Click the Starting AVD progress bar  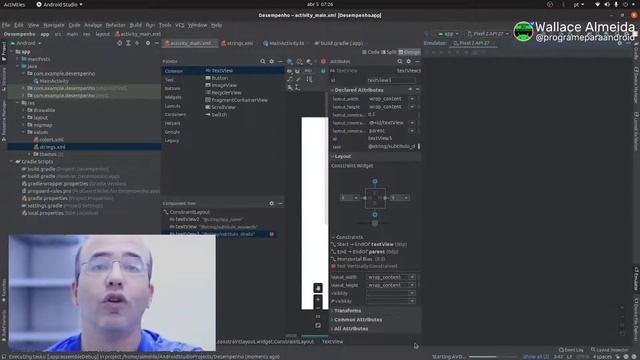click(x=493, y=357)
